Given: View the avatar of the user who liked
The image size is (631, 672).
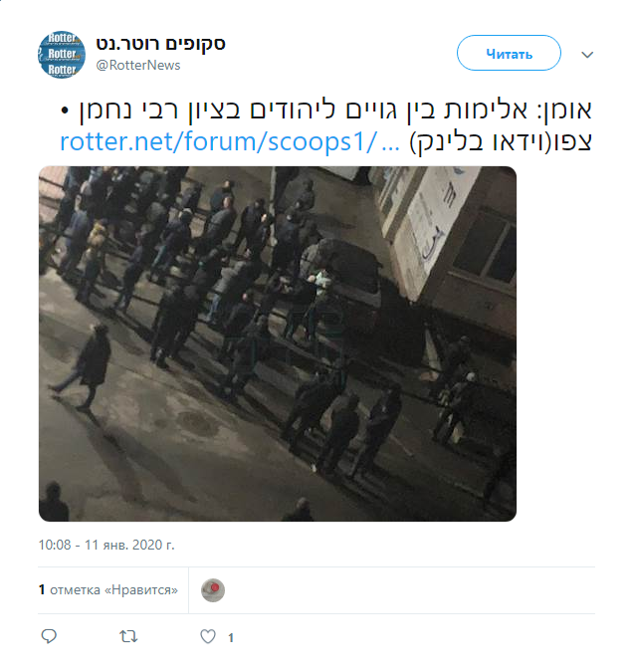Looking at the screenshot, I should pos(213,590).
